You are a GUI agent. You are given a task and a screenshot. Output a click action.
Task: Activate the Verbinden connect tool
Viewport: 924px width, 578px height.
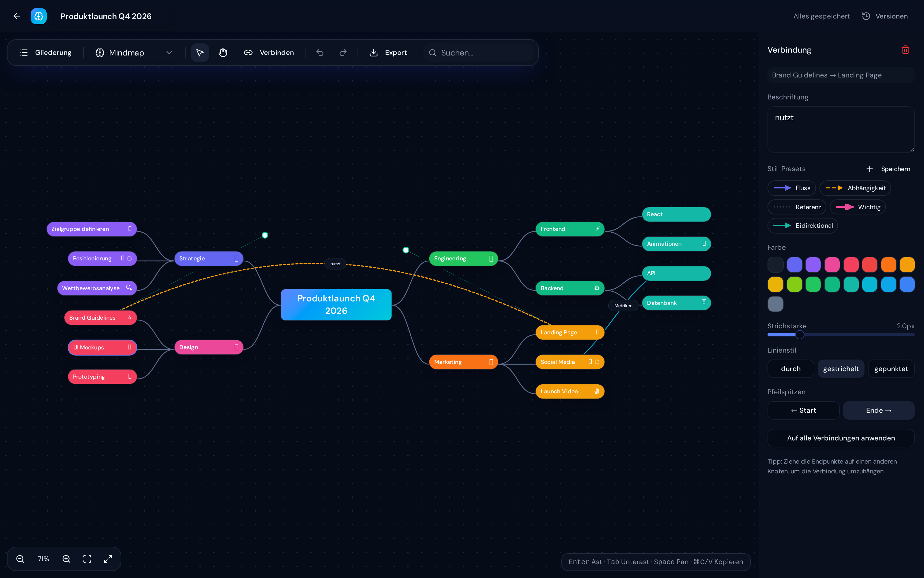[x=269, y=53]
